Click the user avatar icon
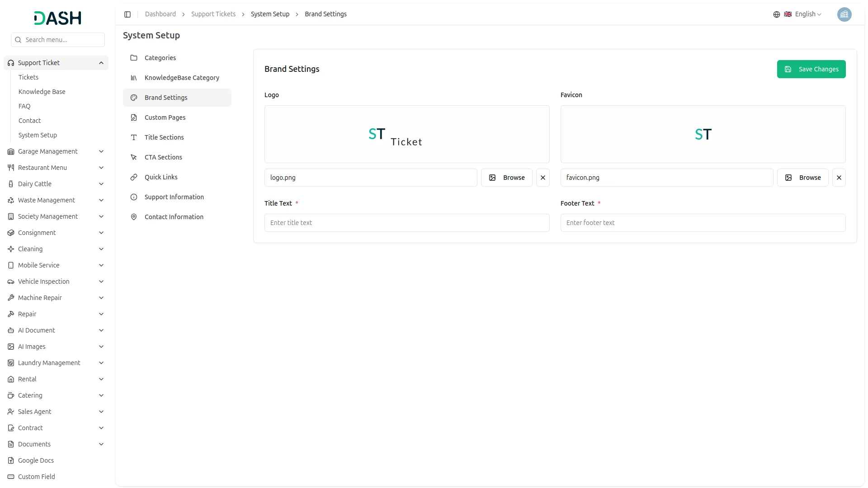The image size is (868, 488). click(844, 14)
